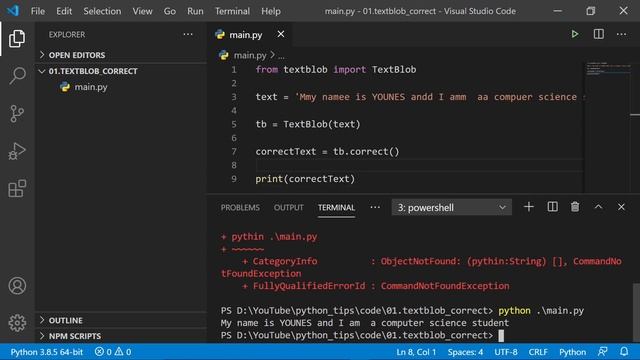The height and width of the screenshot is (360, 640).
Task: Click the breadcrumb ellipsis after main.py
Action: (x=282, y=56)
